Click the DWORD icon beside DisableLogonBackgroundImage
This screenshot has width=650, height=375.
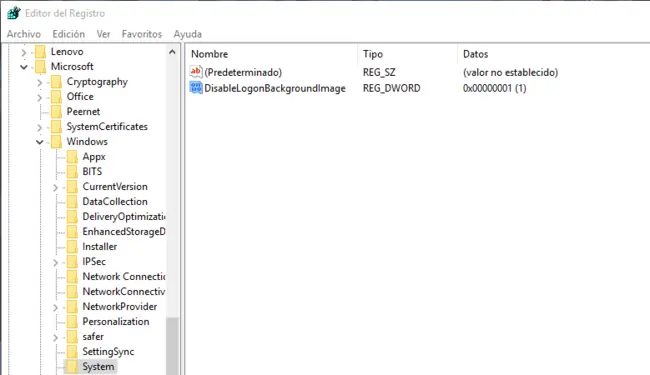pos(196,88)
